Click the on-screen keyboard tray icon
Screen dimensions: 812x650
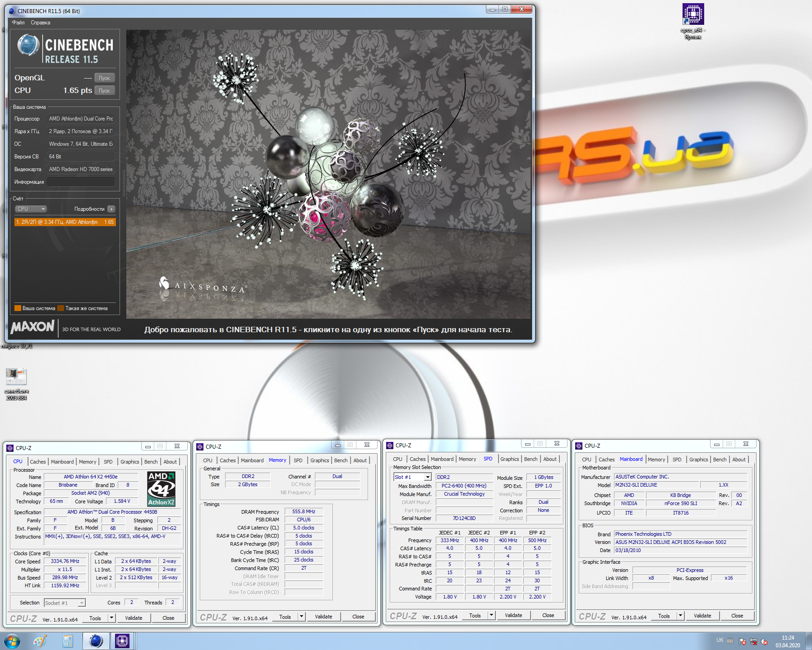click(x=730, y=641)
